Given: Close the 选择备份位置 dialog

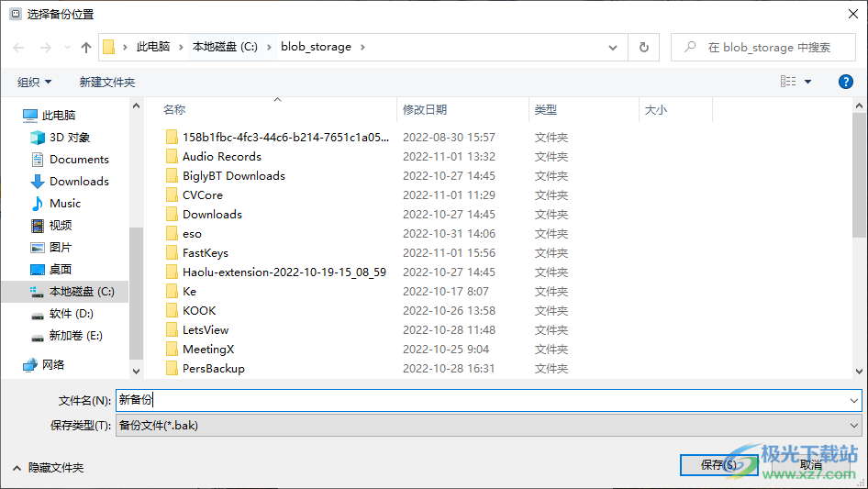Looking at the screenshot, I should coord(853,14).
